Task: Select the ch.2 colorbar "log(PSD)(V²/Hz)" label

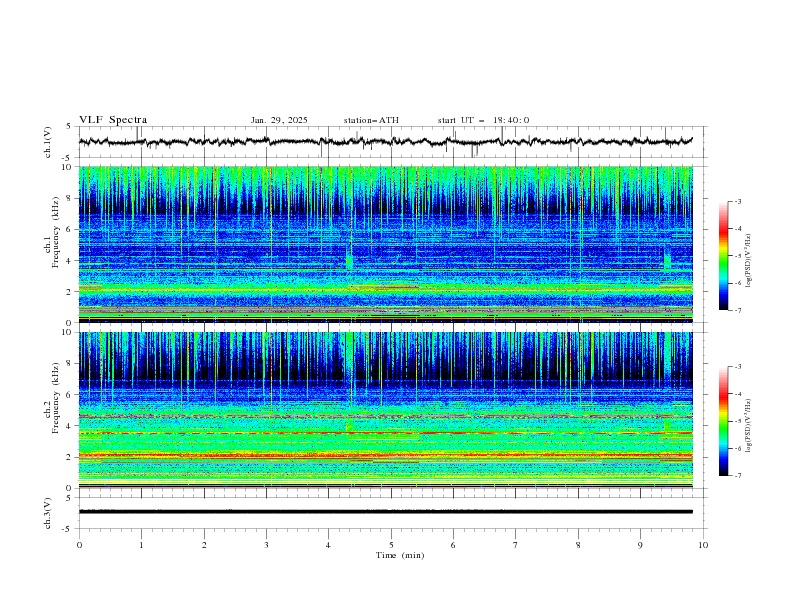Action: click(749, 426)
